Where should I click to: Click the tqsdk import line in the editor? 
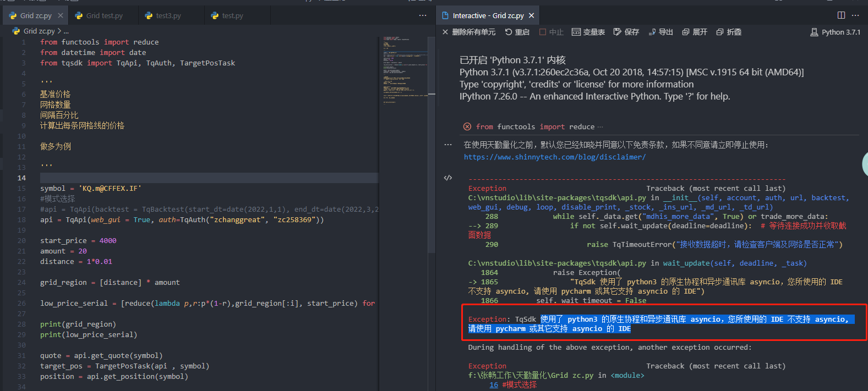point(138,63)
